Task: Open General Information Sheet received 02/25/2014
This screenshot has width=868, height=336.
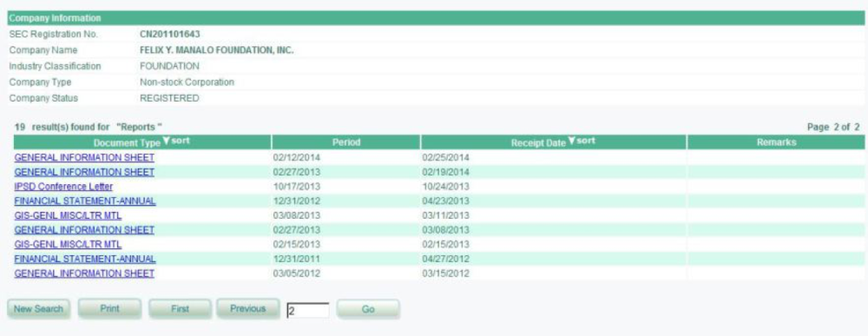Action: [84, 157]
